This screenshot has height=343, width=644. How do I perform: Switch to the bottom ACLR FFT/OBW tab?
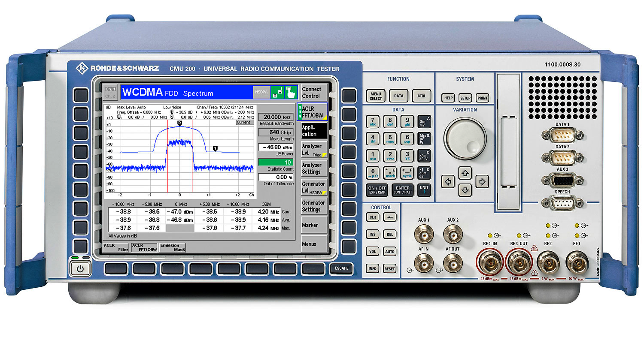coord(144,247)
